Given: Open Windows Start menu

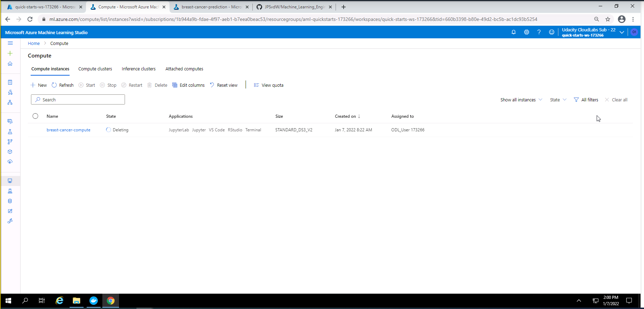Looking at the screenshot, I should pyautogui.click(x=8, y=301).
